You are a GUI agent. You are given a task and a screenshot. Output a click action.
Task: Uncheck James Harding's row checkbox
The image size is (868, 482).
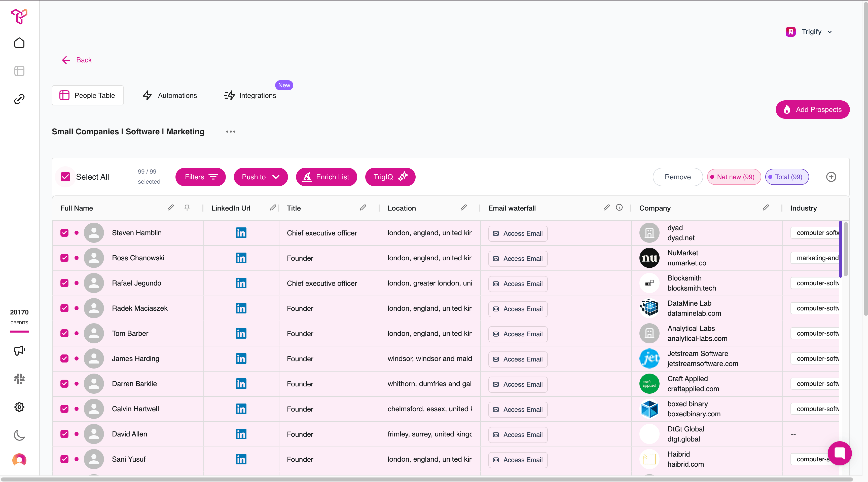[x=64, y=359]
